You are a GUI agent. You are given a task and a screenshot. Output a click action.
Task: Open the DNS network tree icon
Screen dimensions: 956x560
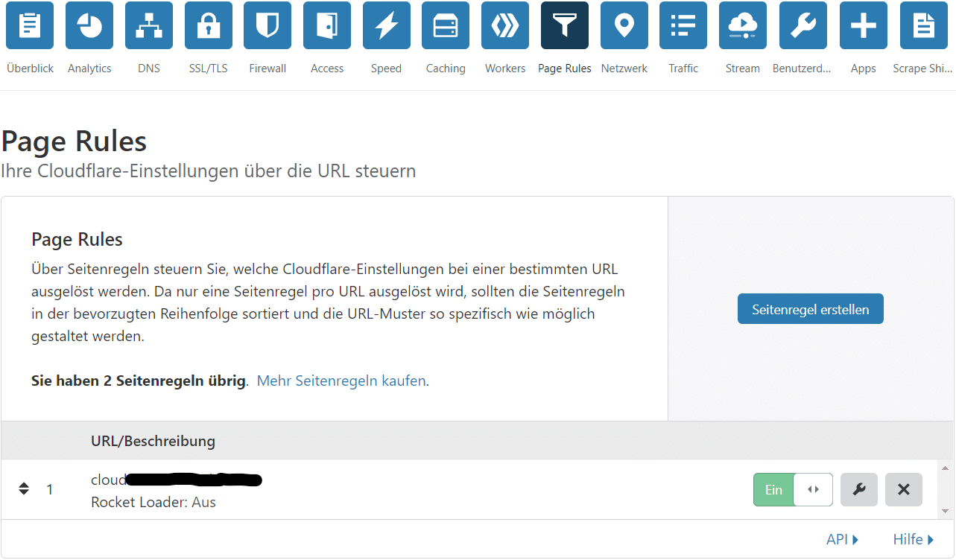(149, 25)
